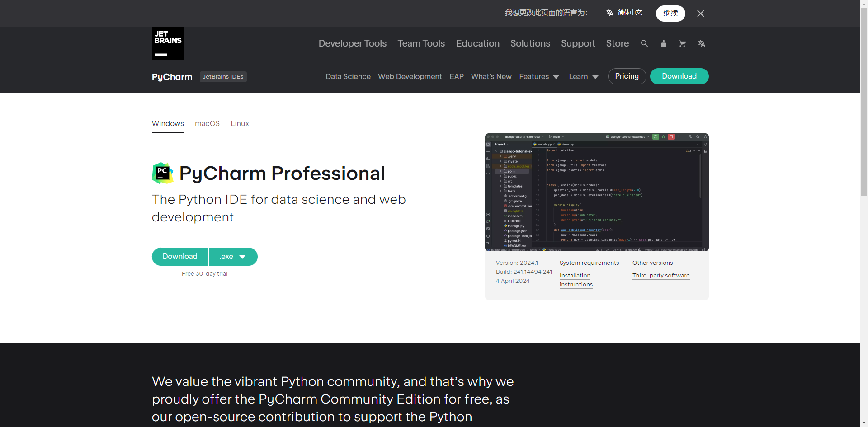
Task: Click scrollbar up arrow
Action: click(864, 3)
